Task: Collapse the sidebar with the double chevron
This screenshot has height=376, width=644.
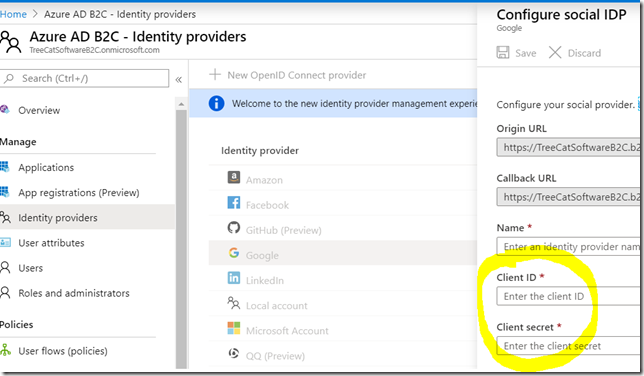Action: pyautogui.click(x=179, y=80)
